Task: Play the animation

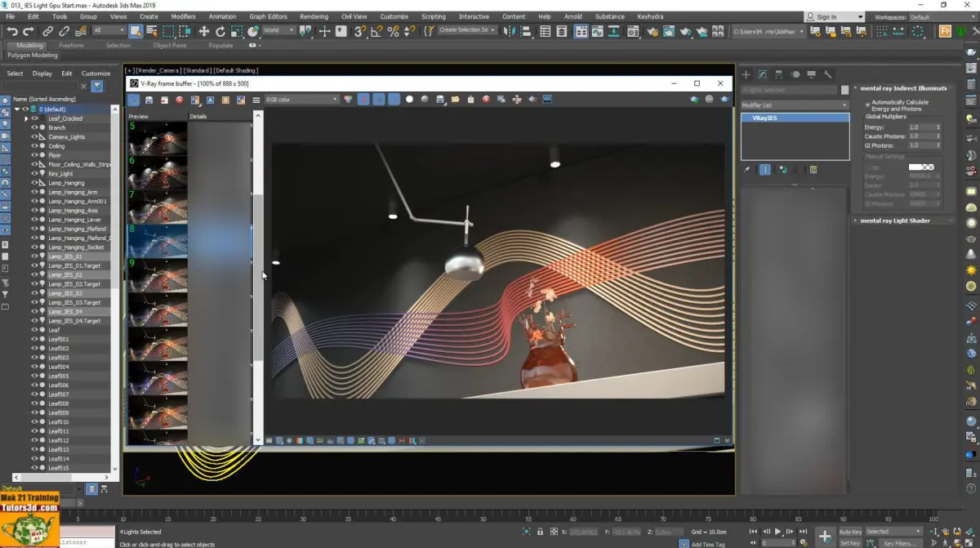Action: point(778,532)
